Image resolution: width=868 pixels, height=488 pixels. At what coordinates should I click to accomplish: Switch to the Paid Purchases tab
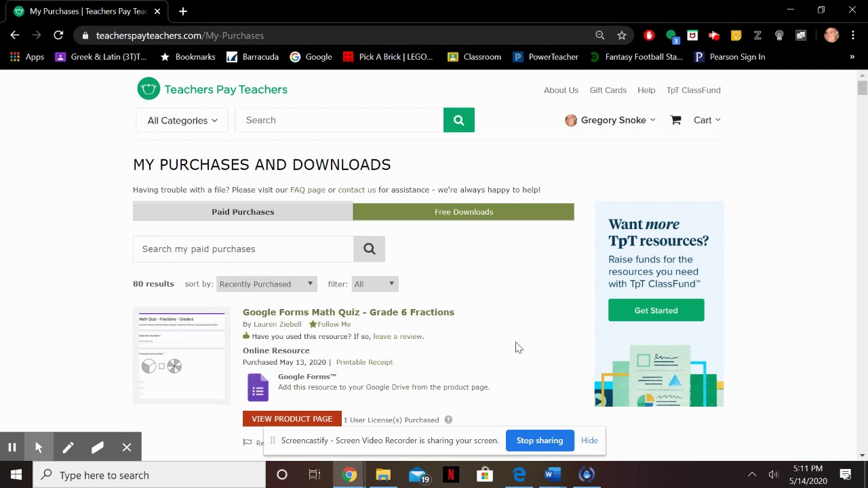tap(243, 211)
